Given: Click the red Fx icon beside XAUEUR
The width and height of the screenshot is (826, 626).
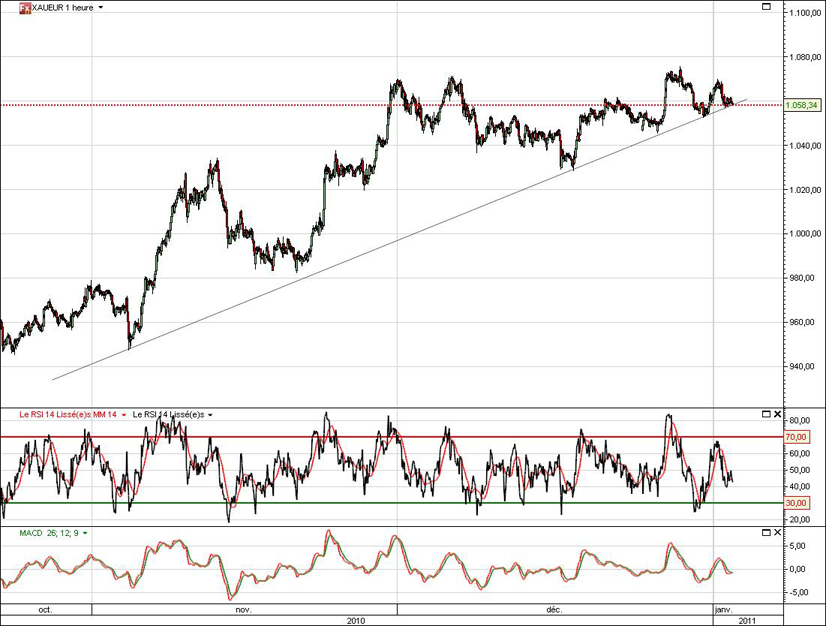Looking at the screenshot, I should (x=11, y=7).
